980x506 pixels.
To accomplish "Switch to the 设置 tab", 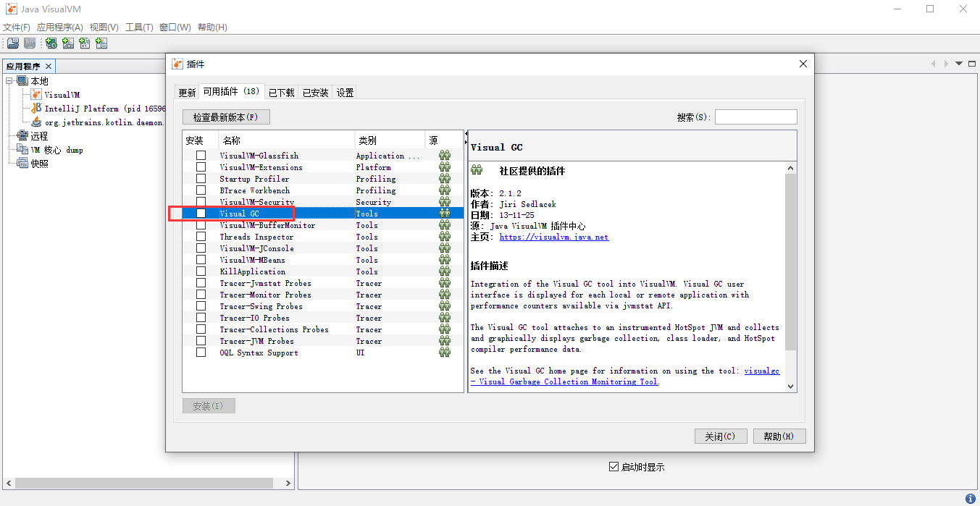I will pyautogui.click(x=345, y=93).
